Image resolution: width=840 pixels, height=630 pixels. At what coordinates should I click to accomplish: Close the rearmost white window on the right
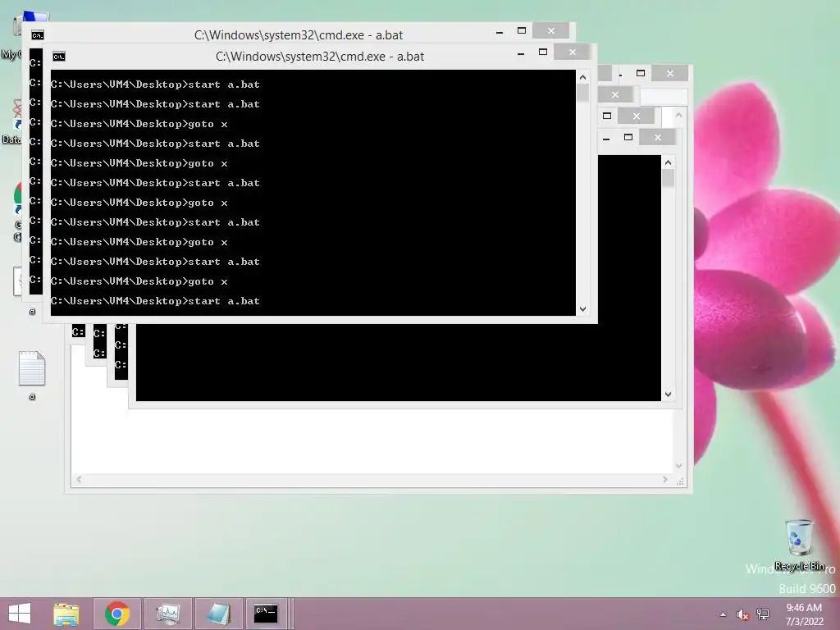pos(670,73)
